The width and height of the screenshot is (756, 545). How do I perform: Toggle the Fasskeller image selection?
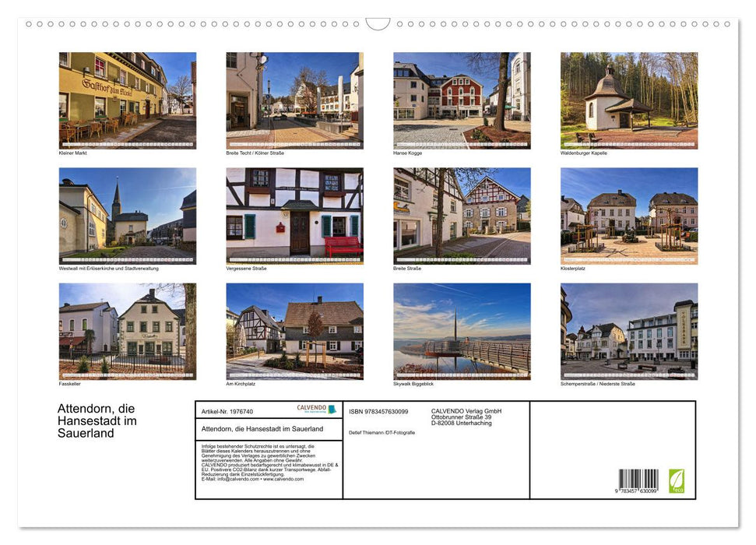point(128,330)
